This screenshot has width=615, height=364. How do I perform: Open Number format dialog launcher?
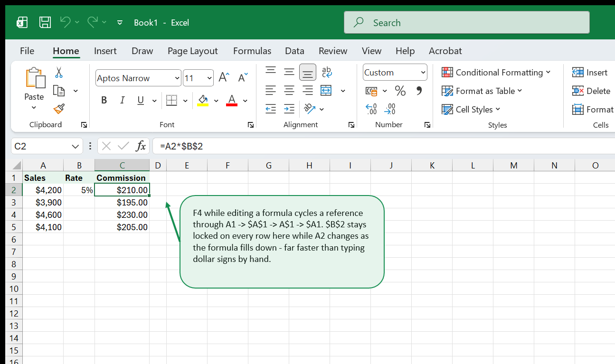tap(427, 125)
